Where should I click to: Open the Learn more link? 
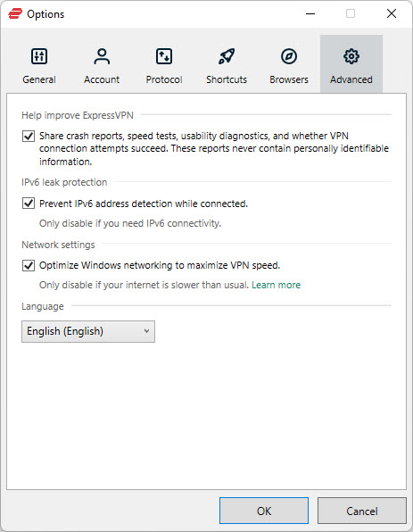pos(276,285)
